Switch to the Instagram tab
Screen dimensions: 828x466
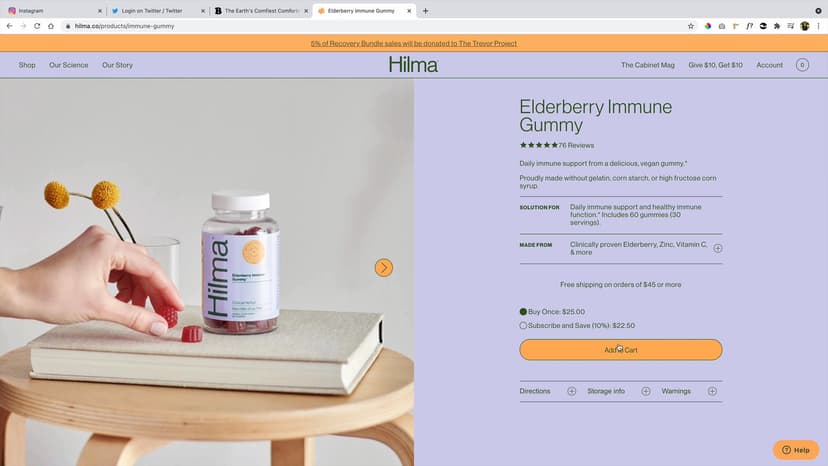(x=53, y=11)
